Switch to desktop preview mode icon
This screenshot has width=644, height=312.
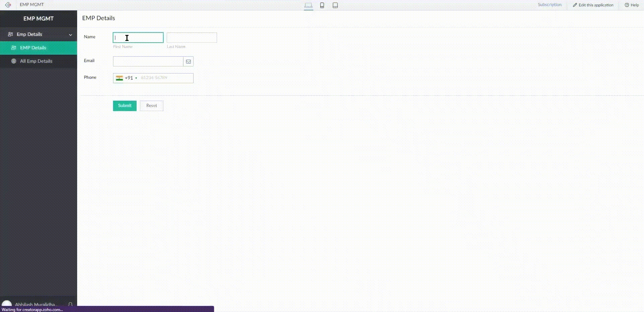(x=308, y=5)
